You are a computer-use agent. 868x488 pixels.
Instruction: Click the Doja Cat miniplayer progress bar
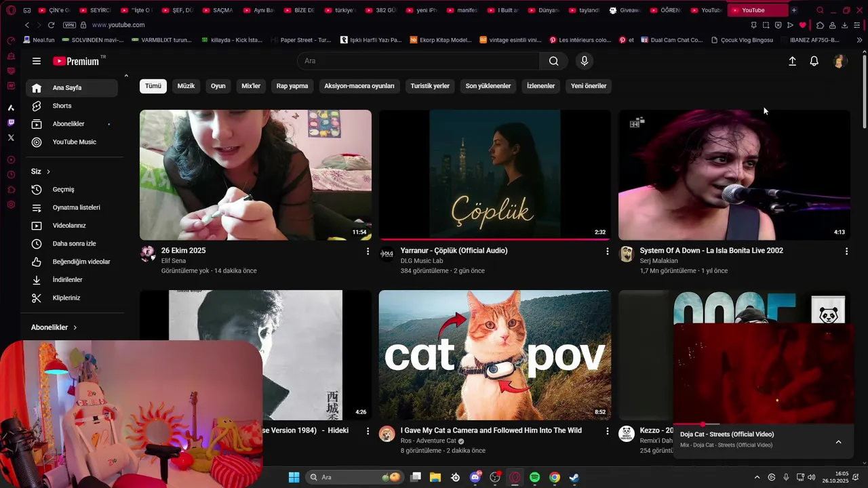click(x=764, y=424)
